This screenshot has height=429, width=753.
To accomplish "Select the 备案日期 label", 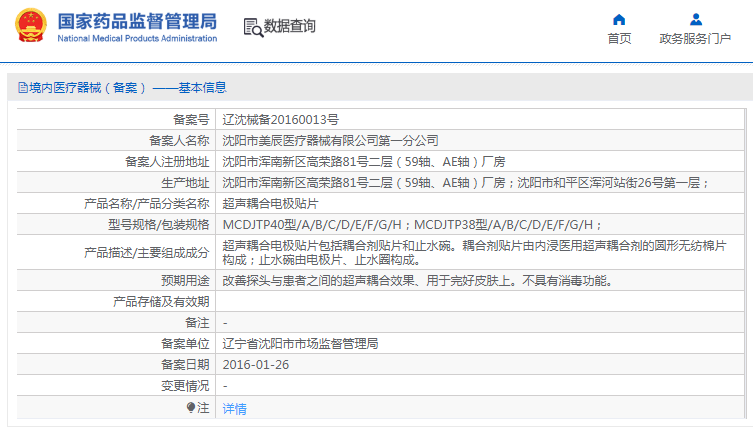I will click(x=185, y=365).
